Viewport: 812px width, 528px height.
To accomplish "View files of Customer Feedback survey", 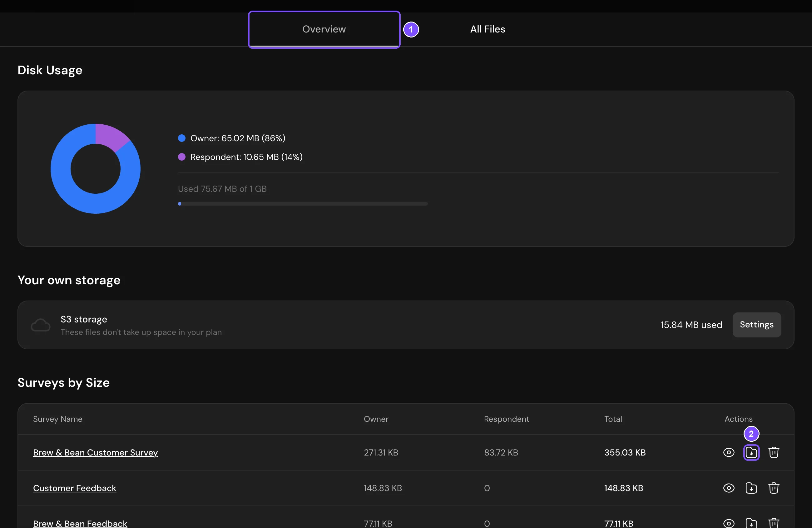I will (729, 488).
